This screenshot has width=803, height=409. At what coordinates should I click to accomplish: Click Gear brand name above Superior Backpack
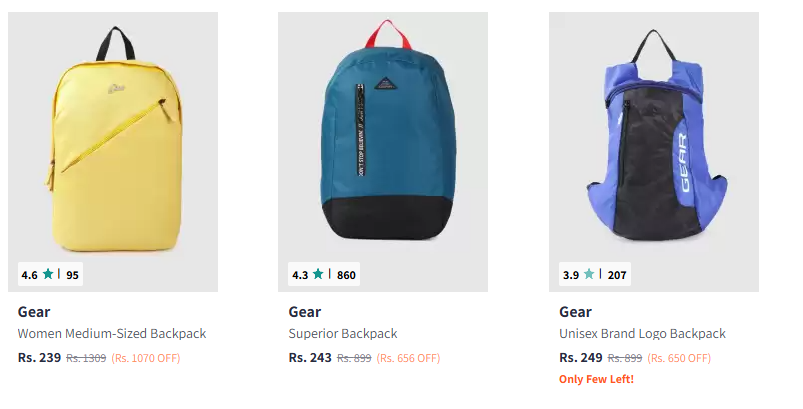coord(305,312)
